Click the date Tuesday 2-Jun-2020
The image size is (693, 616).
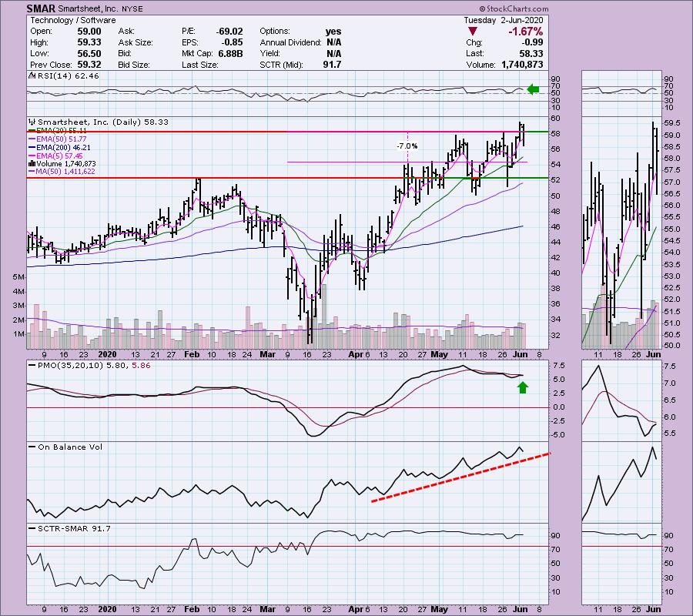click(x=504, y=20)
